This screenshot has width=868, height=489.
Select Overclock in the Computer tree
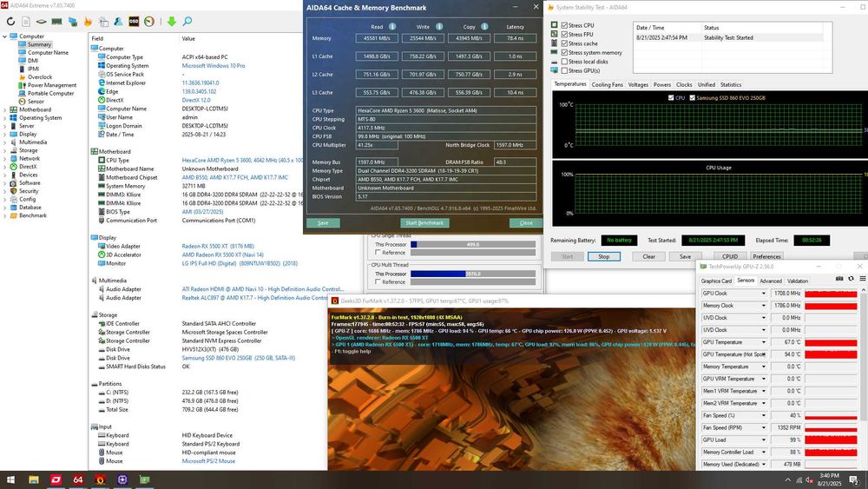point(40,77)
